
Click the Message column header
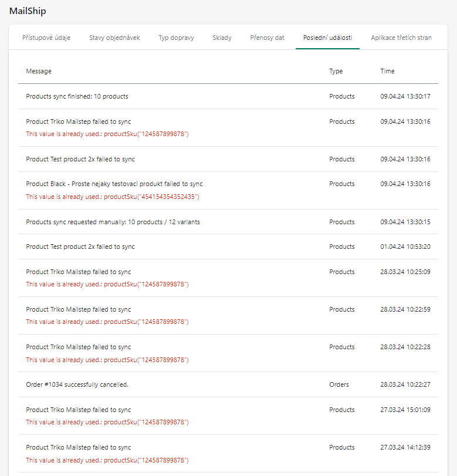[x=39, y=71]
